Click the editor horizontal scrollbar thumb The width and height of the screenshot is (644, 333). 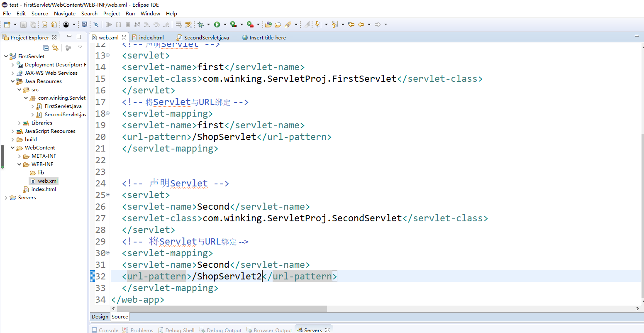(x=222, y=309)
